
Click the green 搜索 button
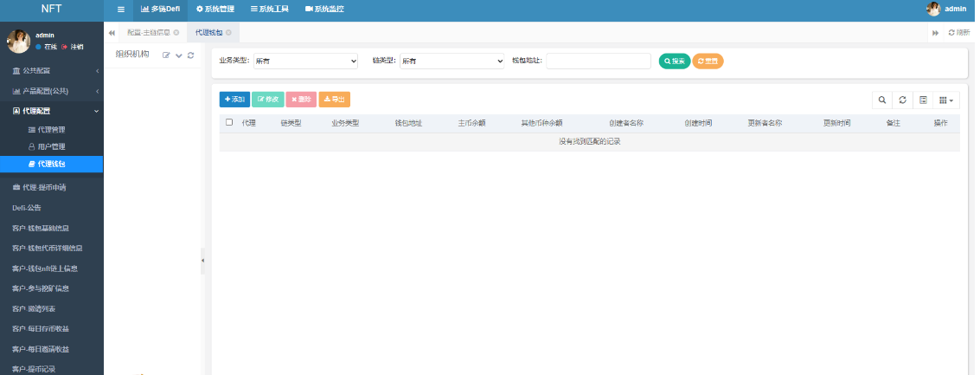click(674, 61)
